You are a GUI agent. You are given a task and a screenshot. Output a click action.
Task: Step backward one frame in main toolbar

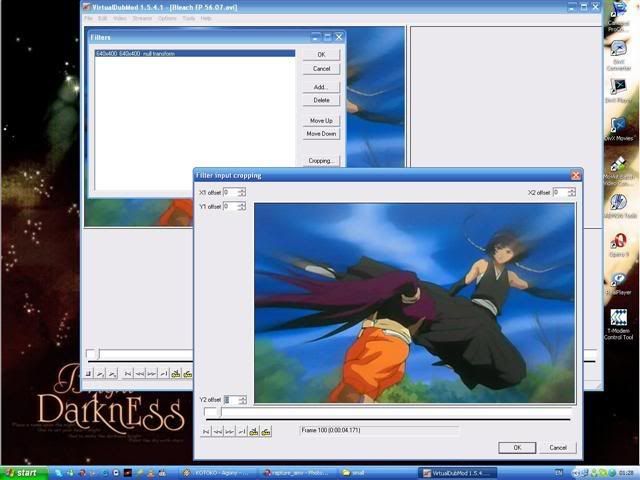140,373
